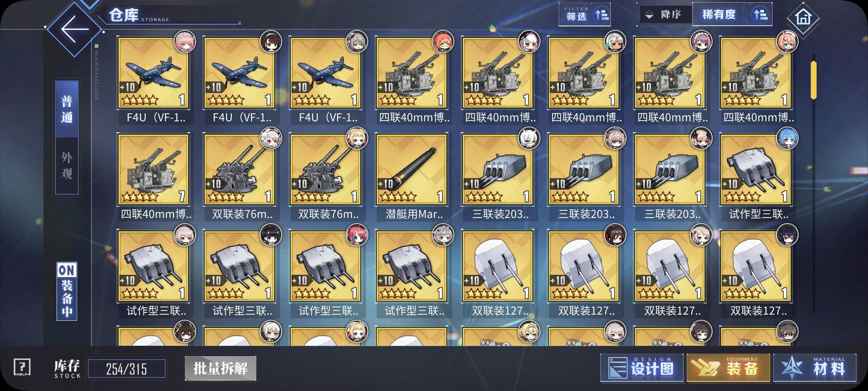Viewport: 868px width, 391px height.
Task: Open the Equipment tab button
Action: pos(728,368)
